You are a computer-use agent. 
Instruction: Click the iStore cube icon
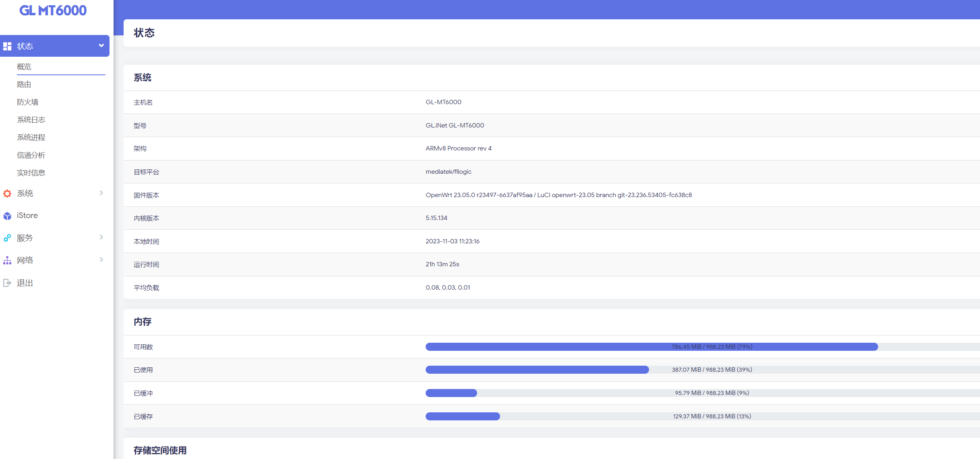7,216
